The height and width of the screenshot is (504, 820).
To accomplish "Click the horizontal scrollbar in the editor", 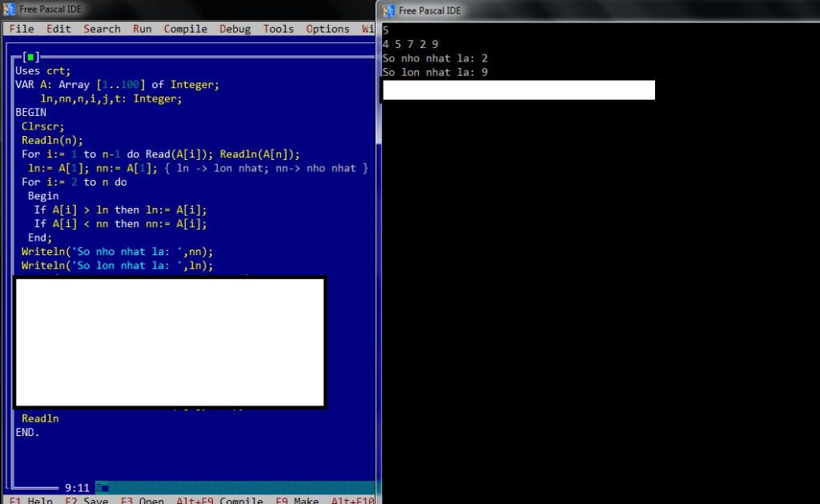I will (x=235, y=488).
